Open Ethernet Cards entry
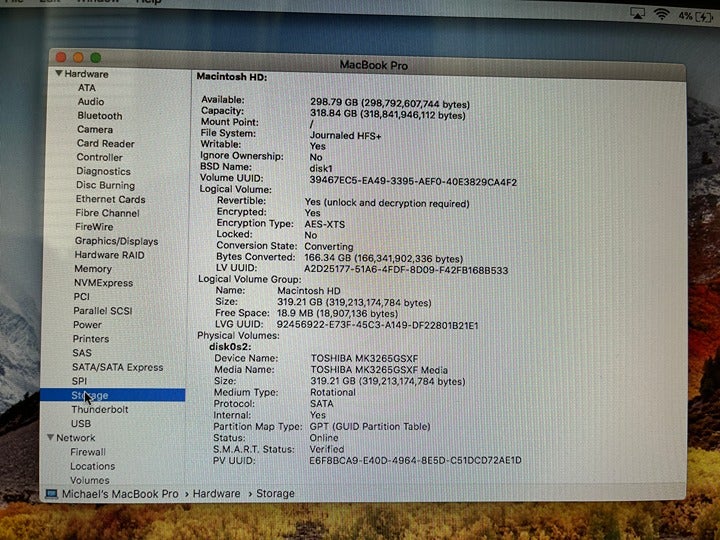720x540 pixels. click(x=110, y=199)
